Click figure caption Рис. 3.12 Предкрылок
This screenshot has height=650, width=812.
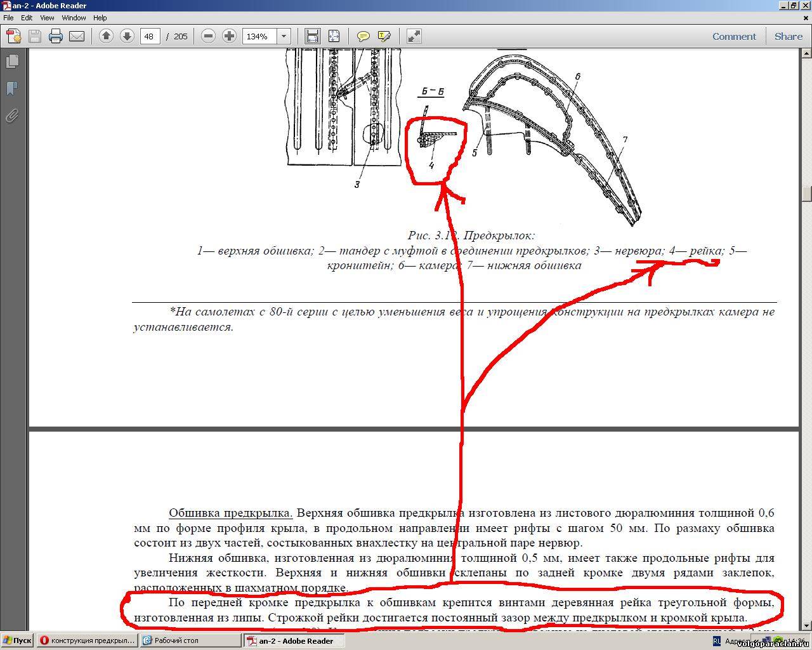(471, 235)
